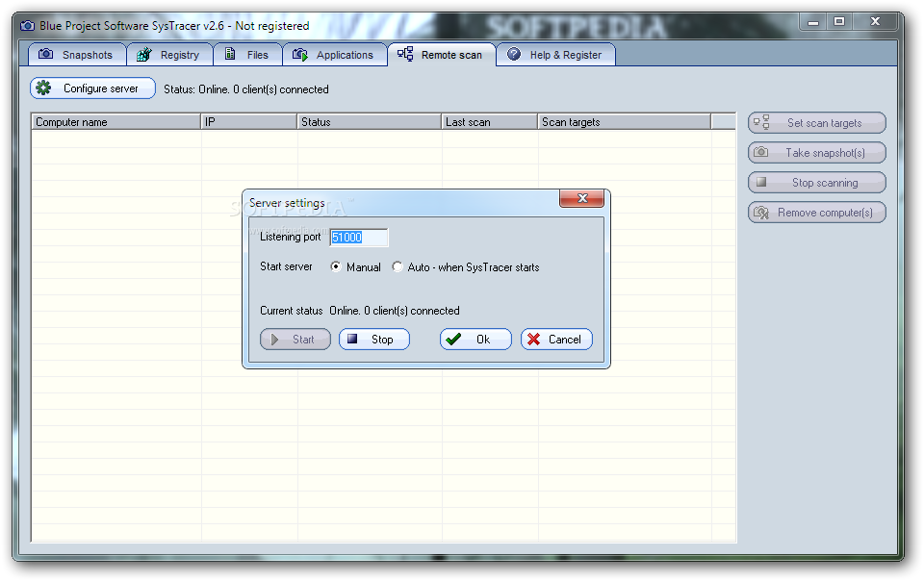
Task: Click the Configure server button
Action: coord(93,88)
